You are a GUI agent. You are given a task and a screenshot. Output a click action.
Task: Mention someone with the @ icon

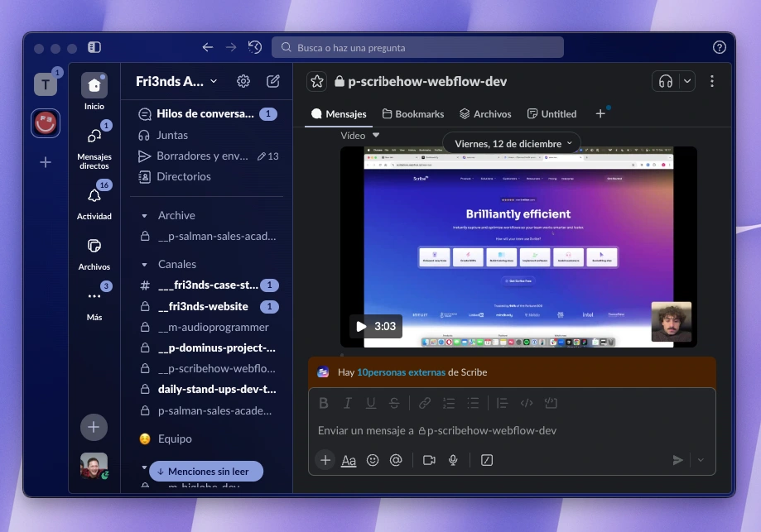[396, 460]
